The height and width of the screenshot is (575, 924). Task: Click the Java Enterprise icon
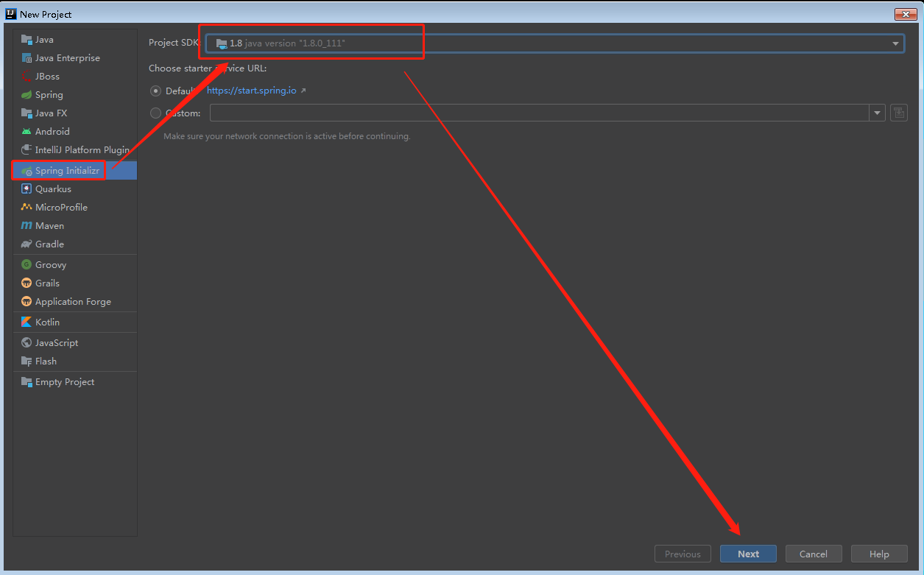(27, 58)
